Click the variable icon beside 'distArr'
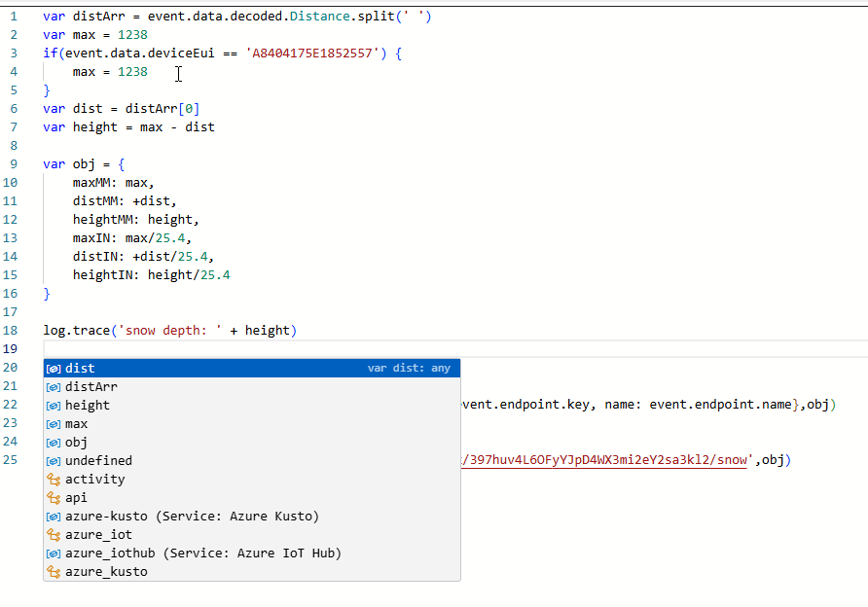Viewport: 868px width, 607px height. coord(54,387)
